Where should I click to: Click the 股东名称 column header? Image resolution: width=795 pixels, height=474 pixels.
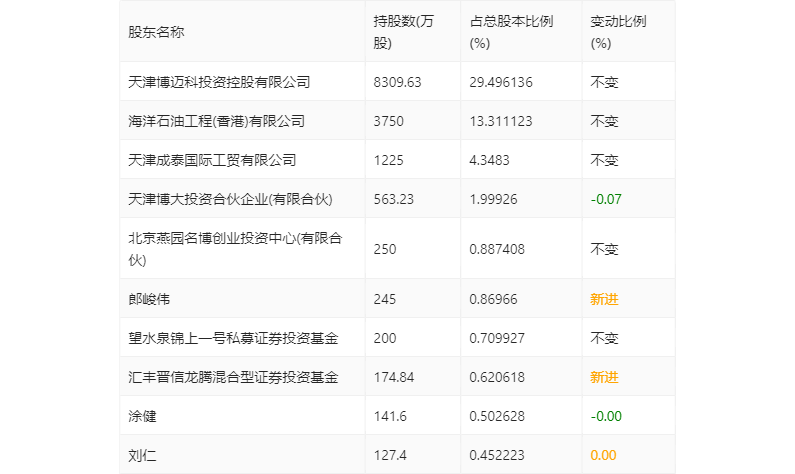(x=156, y=32)
